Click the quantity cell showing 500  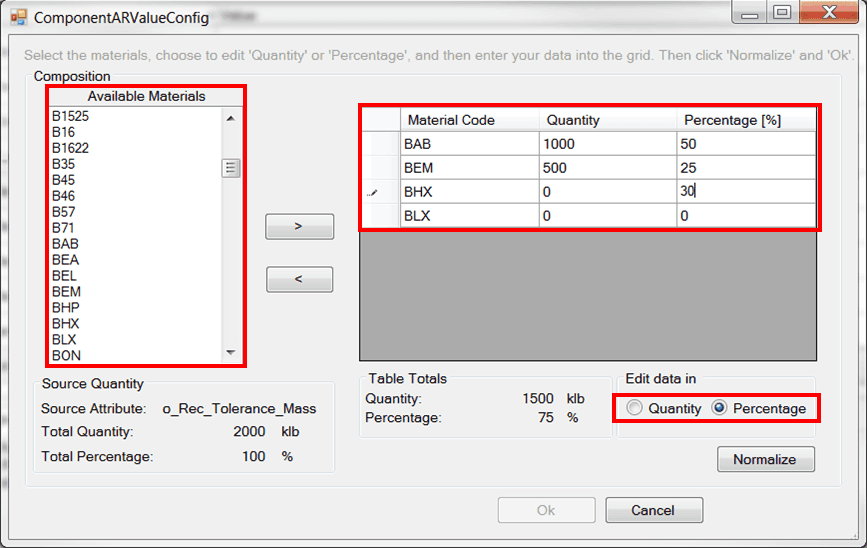point(608,168)
